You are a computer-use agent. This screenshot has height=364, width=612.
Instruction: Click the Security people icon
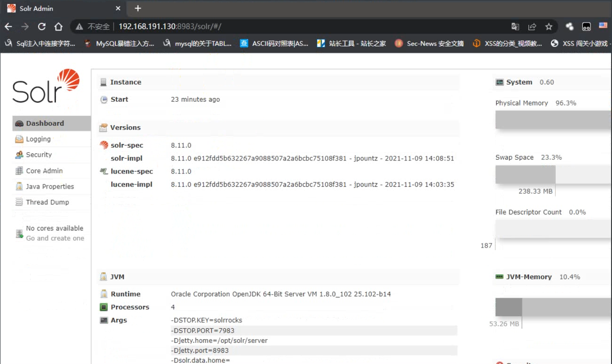click(x=19, y=155)
